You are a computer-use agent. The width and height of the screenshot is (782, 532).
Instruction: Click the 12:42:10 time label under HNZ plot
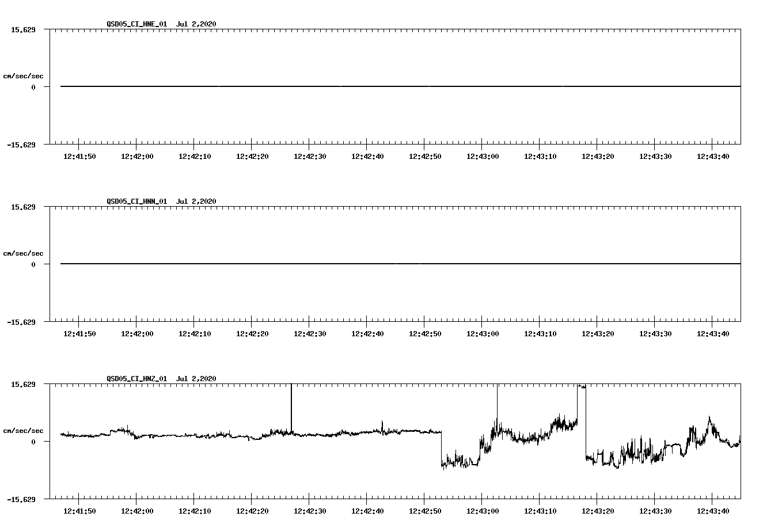(195, 511)
